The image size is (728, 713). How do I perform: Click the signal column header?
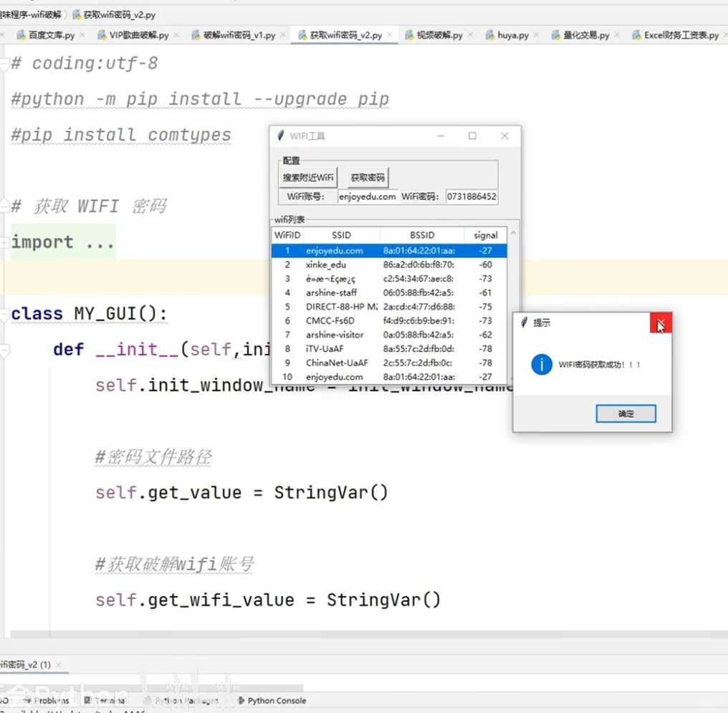[x=485, y=235]
